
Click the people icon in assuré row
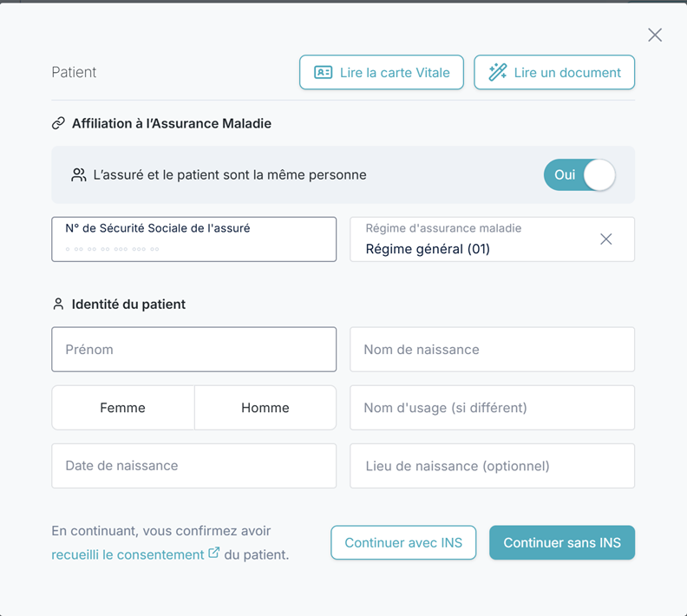tap(79, 174)
